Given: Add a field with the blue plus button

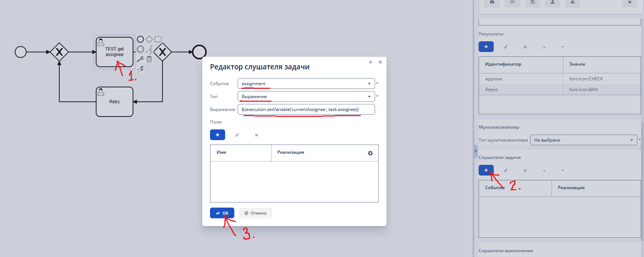Looking at the screenshot, I should [217, 135].
